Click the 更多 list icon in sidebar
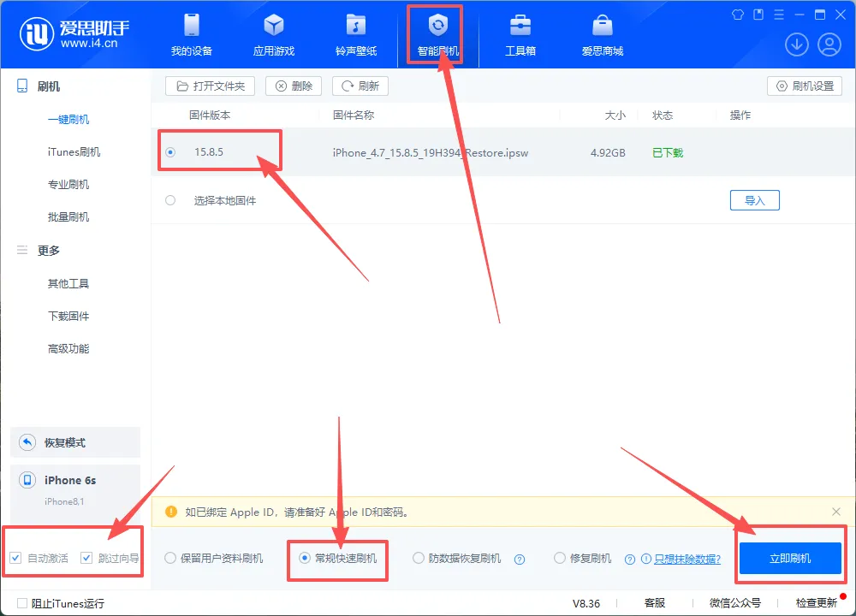The width and height of the screenshot is (856, 616). pos(22,250)
